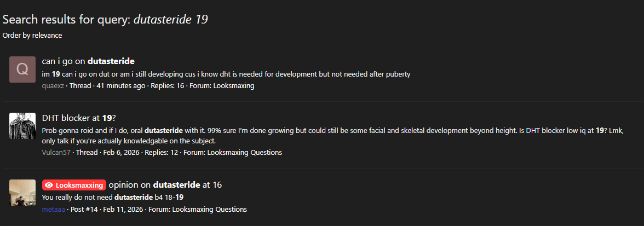644x226 pixels.
Task: Click the snippet starting "im 19 can i go"
Action: click(226, 74)
